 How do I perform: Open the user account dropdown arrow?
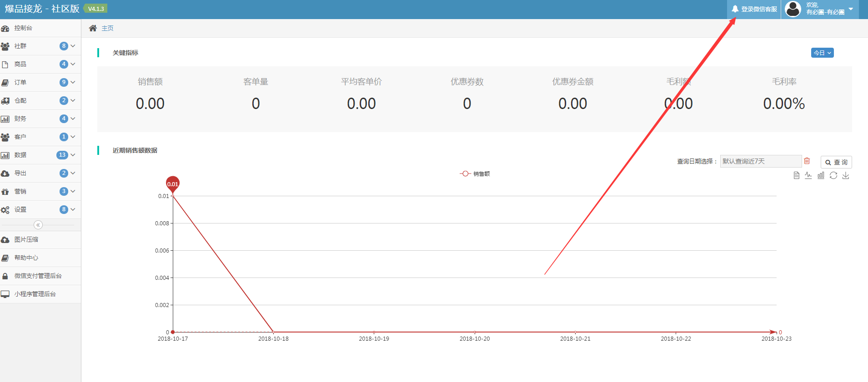tap(851, 9)
